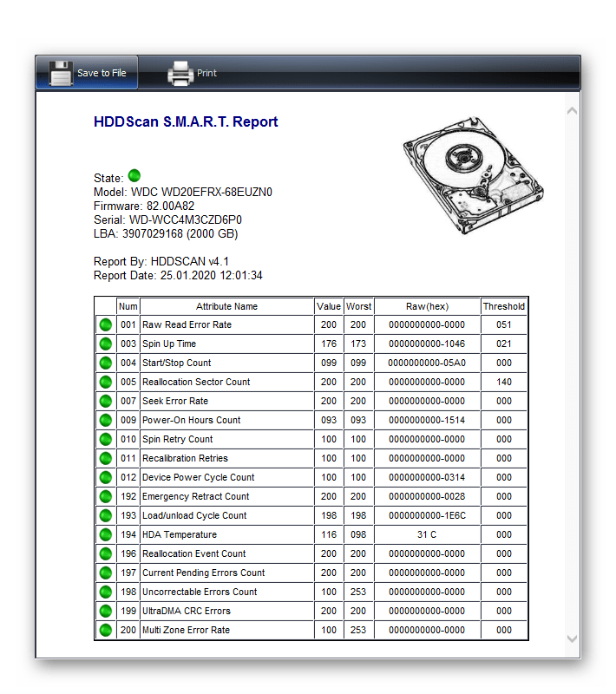Click the Value column header
616x694 pixels.
click(329, 306)
